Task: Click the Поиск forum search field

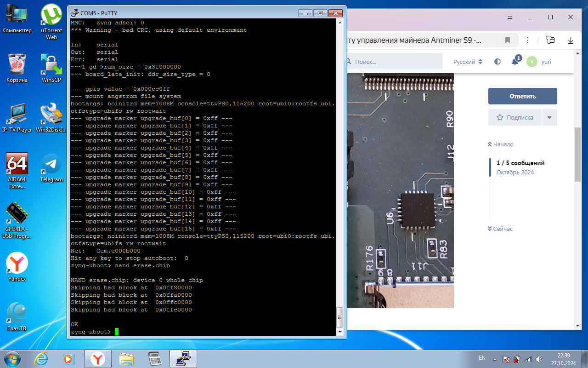Action: 395,62
